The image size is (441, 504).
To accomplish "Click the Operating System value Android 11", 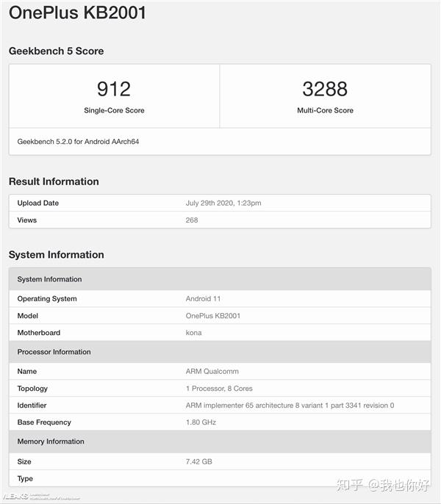I will click(x=203, y=298).
